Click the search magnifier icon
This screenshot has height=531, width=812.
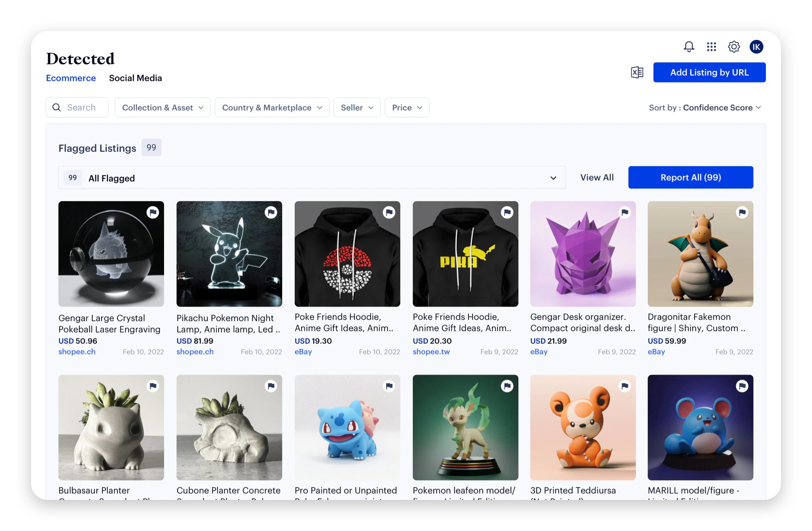point(57,107)
